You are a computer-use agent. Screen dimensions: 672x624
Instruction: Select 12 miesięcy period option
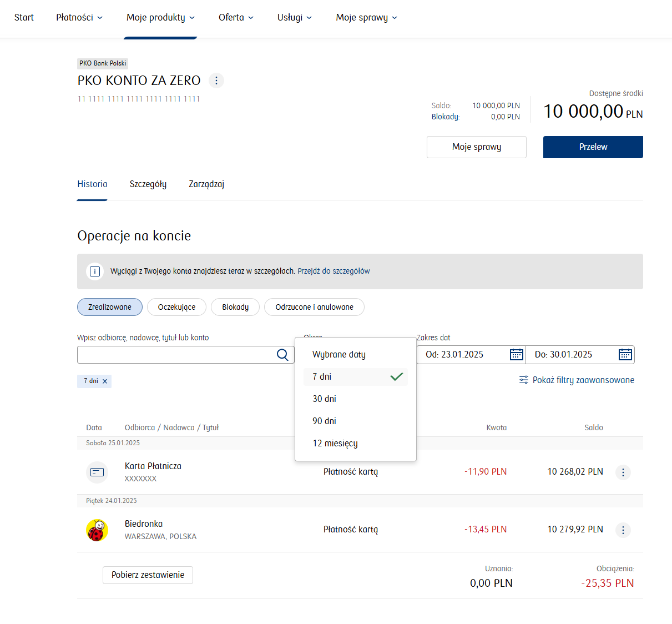click(x=335, y=444)
